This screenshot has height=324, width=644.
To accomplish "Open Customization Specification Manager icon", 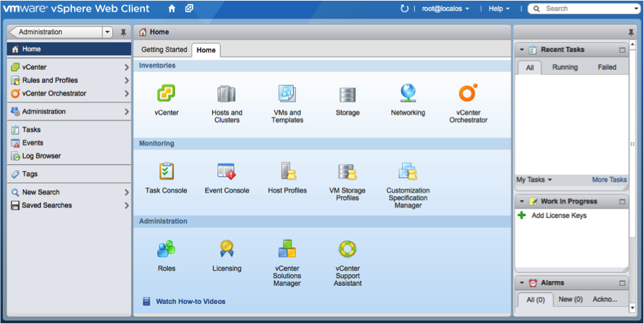I will tap(408, 171).
